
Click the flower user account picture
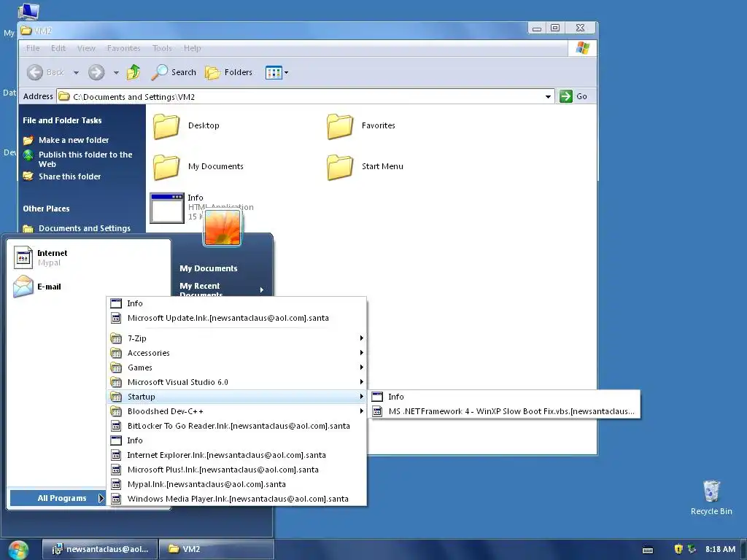click(x=222, y=227)
